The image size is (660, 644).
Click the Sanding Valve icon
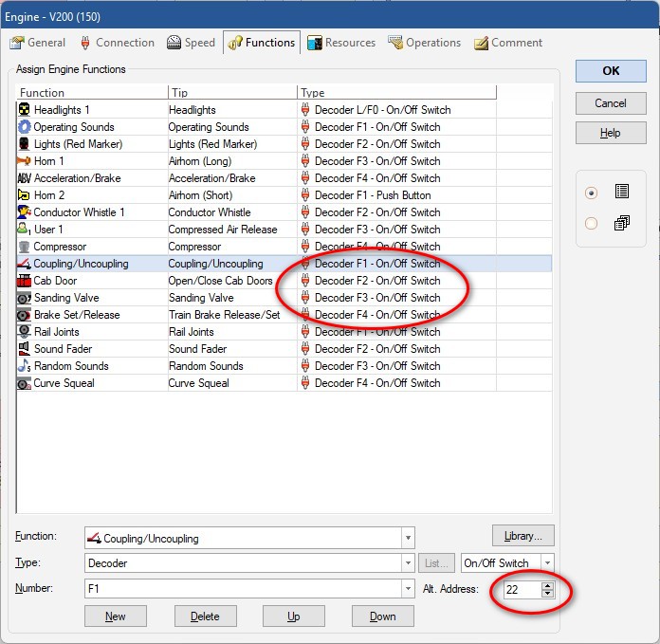(x=25, y=298)
